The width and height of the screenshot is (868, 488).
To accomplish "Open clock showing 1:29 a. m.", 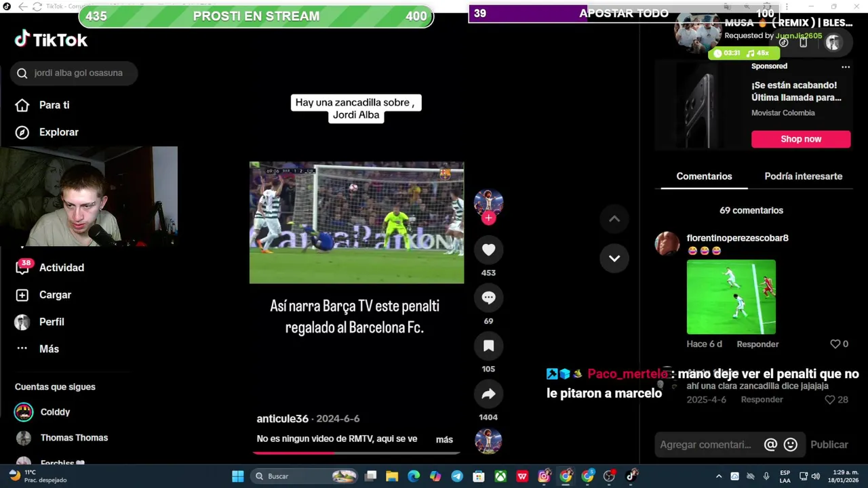I will pyautogui.click(x=844, y=476).
